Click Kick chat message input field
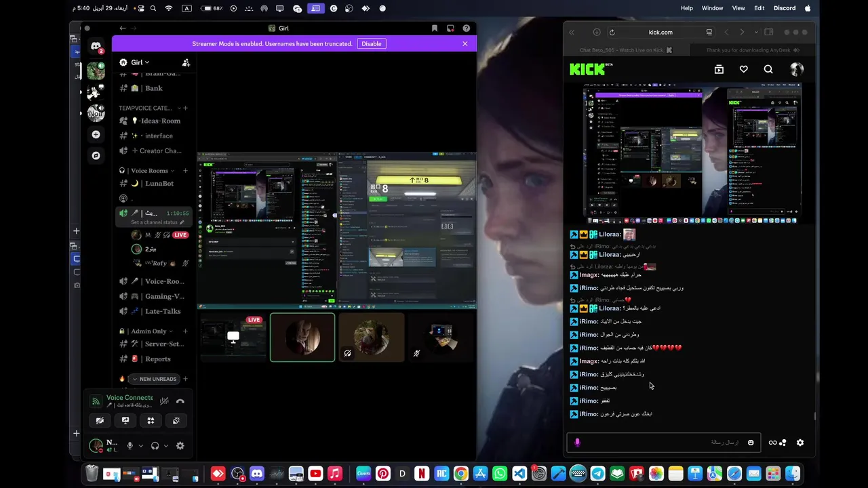This screenshot has height=488, width=868. (663, 443)
